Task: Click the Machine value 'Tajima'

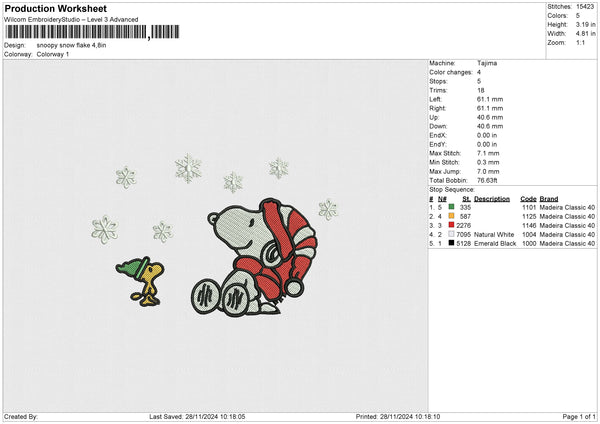Action: (487, 63)
